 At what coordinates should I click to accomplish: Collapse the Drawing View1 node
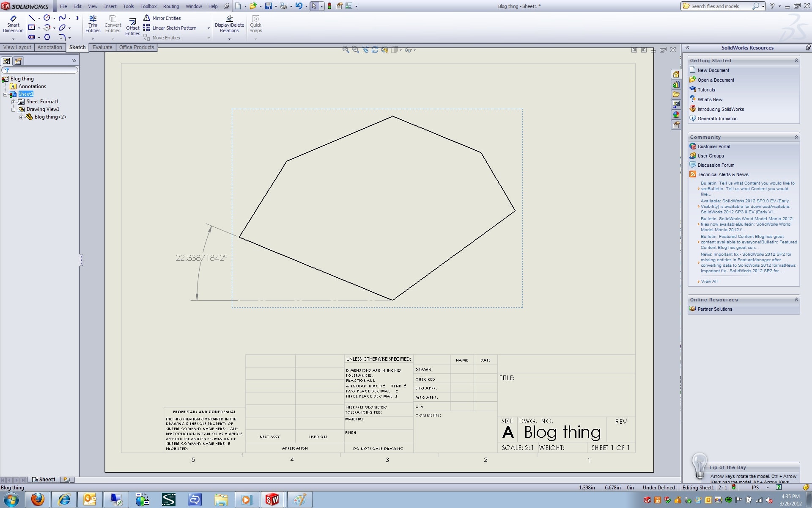[13, 109]
